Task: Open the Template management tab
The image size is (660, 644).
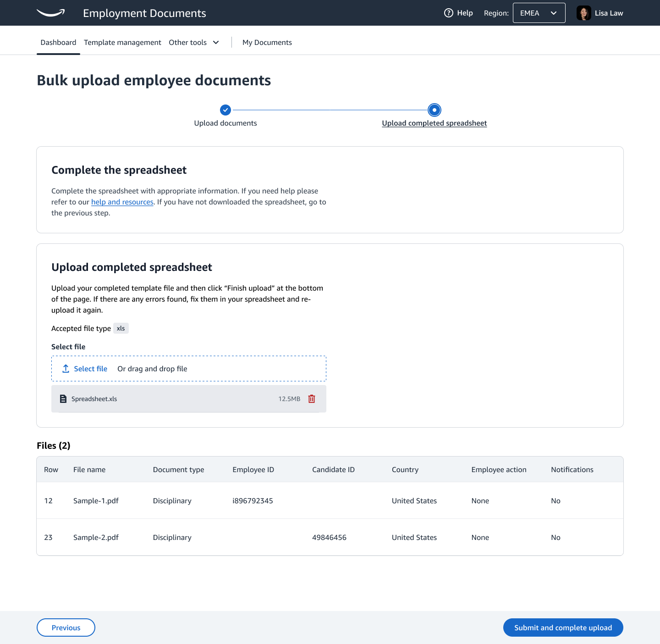Action: (x=122, y=42)
